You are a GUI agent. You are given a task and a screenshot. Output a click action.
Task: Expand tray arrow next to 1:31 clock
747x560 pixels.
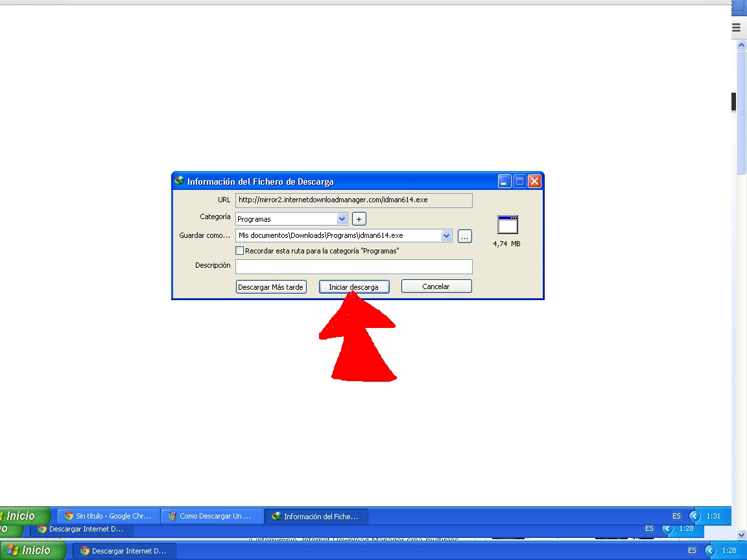(x=695, y=516)
